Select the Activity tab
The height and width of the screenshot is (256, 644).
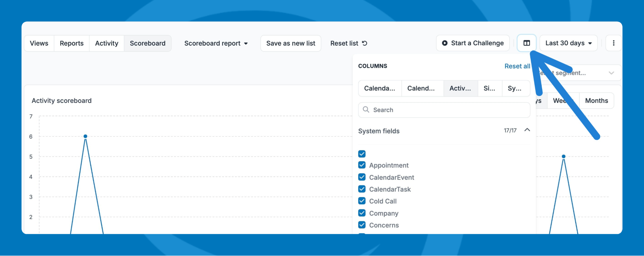coord(107,44)
